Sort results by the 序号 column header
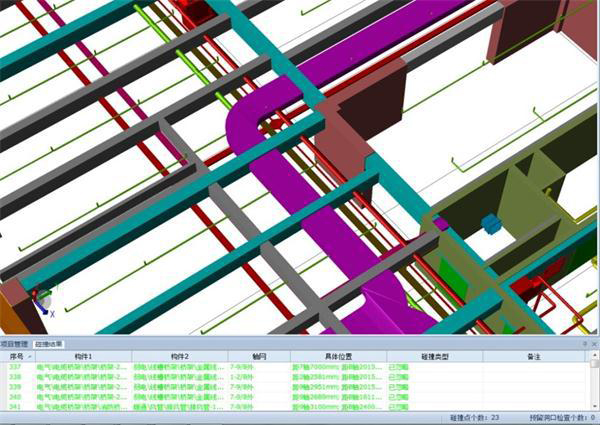The height and width of the screenshot is (425, 600). pos(18,357)
